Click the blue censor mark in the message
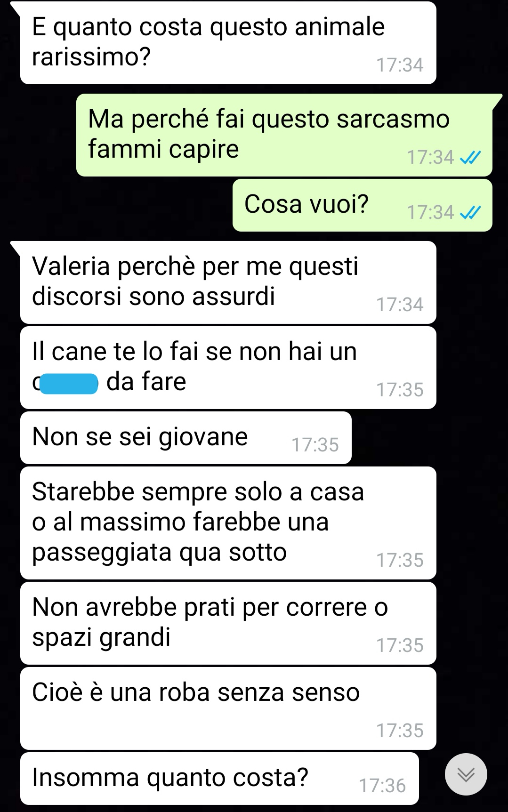The image size is (508, 812). 69,383
